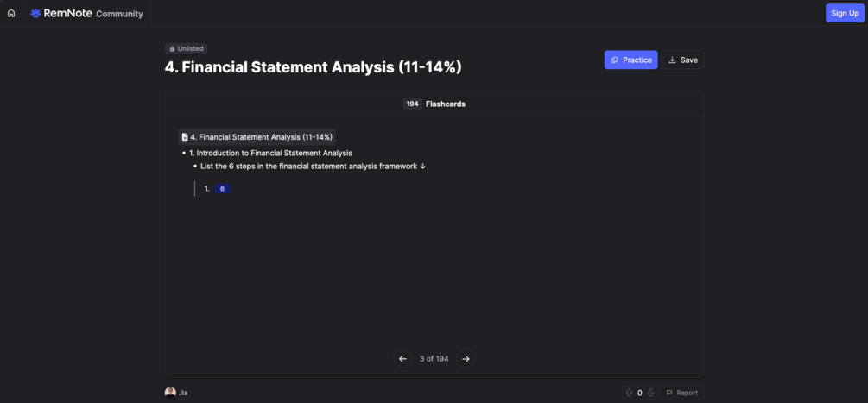Go to the next flashcard arrow
Screen dimensions: 868x403
point(466,359)
